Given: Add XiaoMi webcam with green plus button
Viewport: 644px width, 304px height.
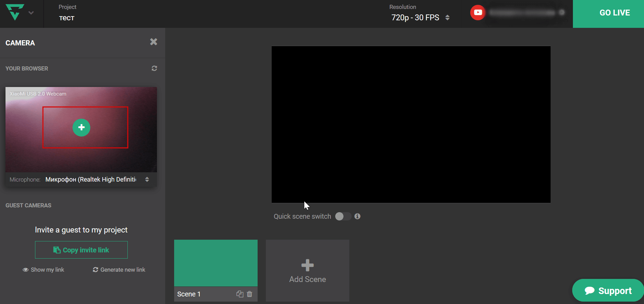Looking at the screenshot, I should pos(81,128).
